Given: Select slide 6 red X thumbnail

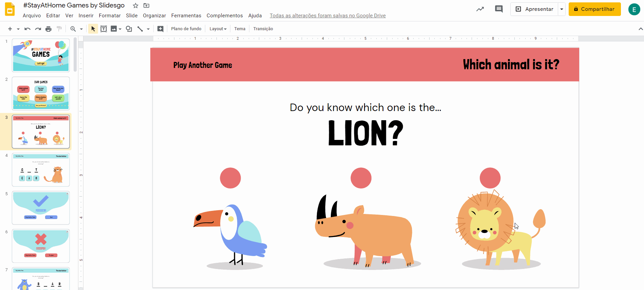Looking at the screenshot, I should tap(41, 246).
